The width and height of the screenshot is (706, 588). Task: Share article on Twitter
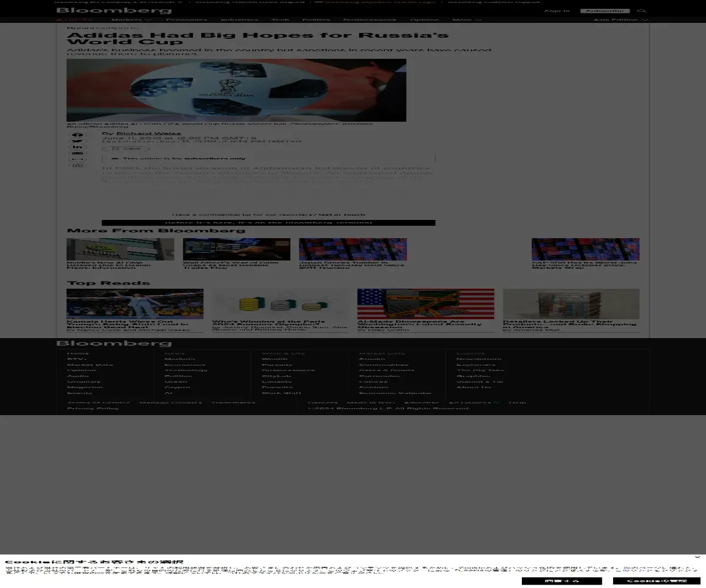click(x=78, y=141)
